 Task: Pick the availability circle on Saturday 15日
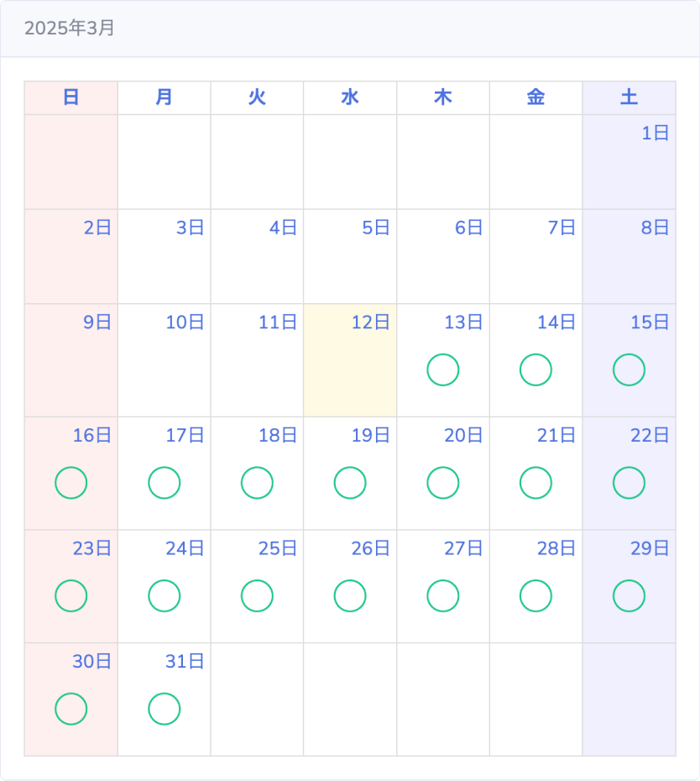pos(629,370)
